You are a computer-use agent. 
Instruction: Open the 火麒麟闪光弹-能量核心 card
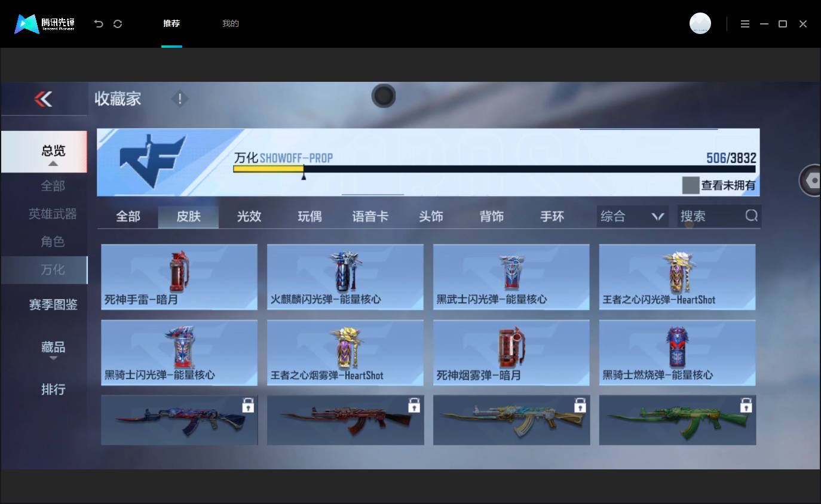345,277
